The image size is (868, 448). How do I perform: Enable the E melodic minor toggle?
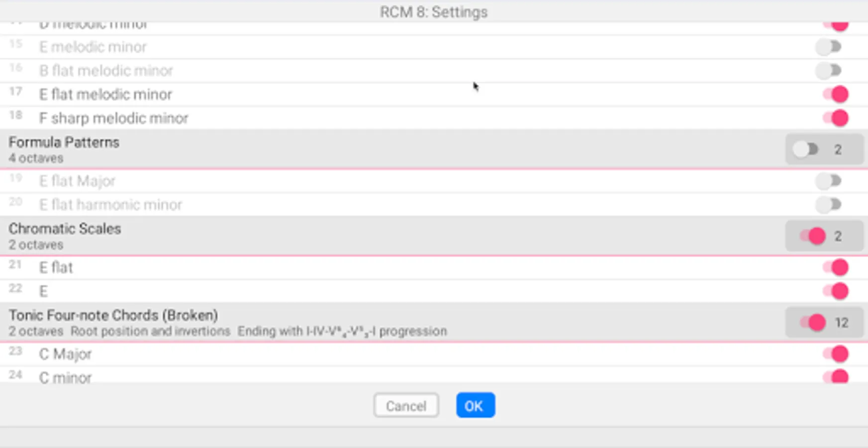coord(829,47)
